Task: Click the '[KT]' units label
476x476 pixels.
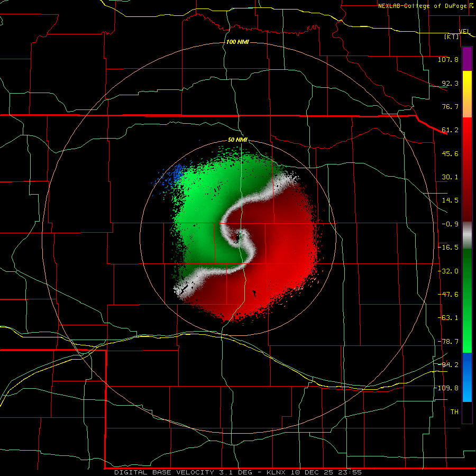Action: (452, 36)
